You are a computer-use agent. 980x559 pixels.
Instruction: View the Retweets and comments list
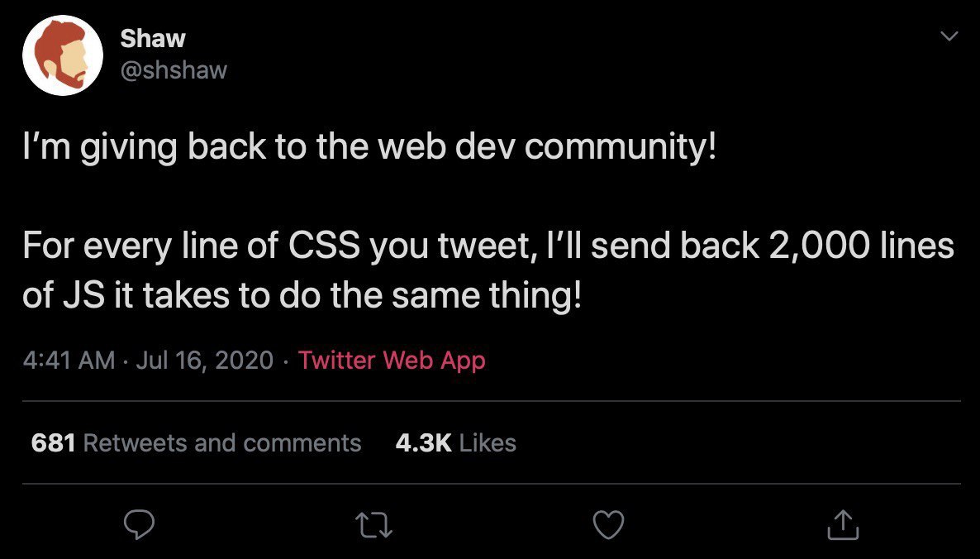coord(196,442)
